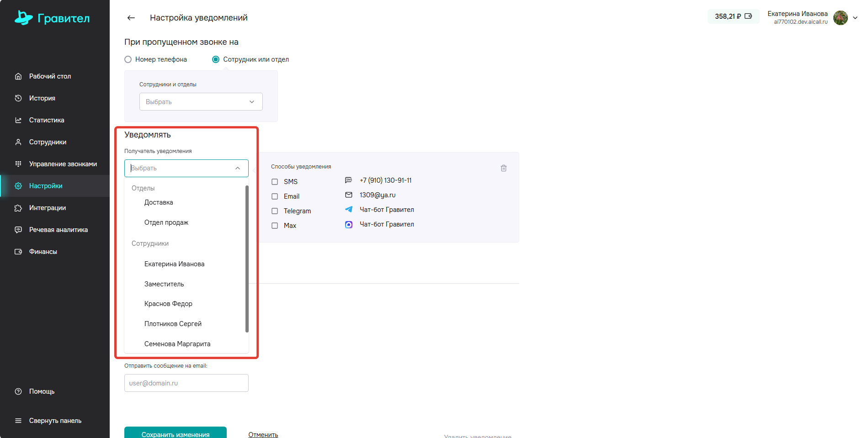Viewport: 868px width, 438px height.
Task: Click the Отменить link
Action: point(263,434)
